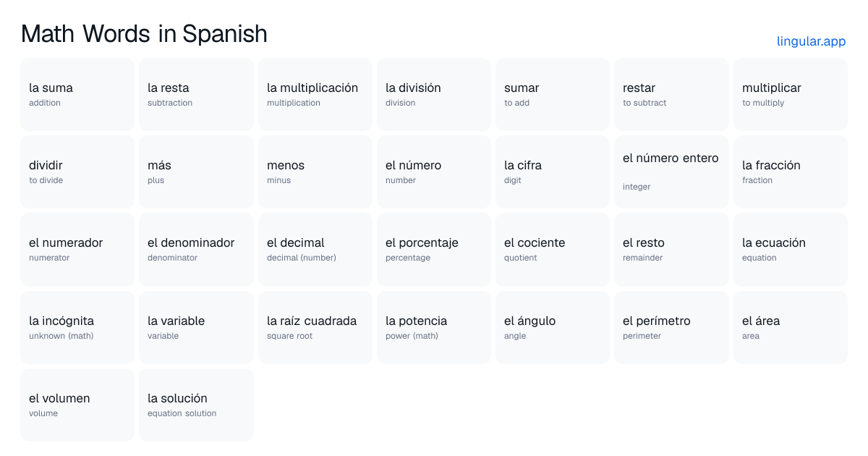Click the 'el número entero' integer card
Viewport: 868px width, 456px height.
pos(671,172)
